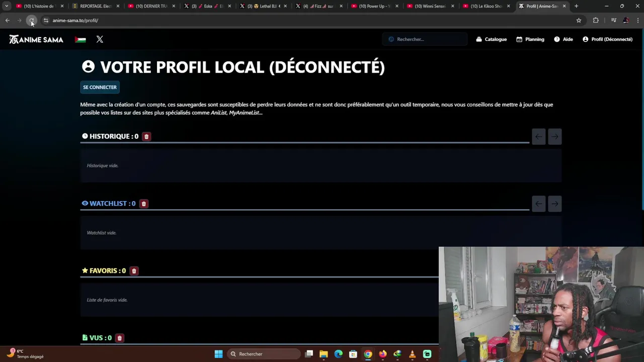This screenshot has width=644, height=362.
Task: Open the Windows Start menu
Action: click(218, 354)
